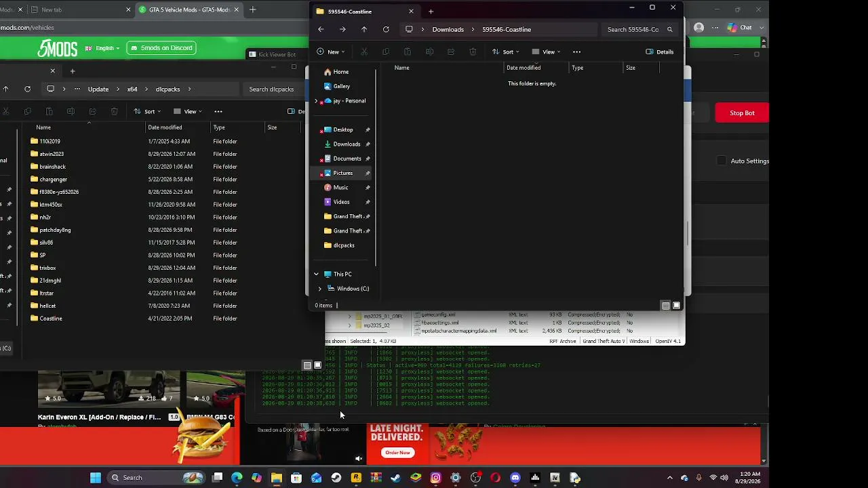Switch Coastline window to large thumbnails view
This screenshot has height=488, width=868.
(676, 306)
